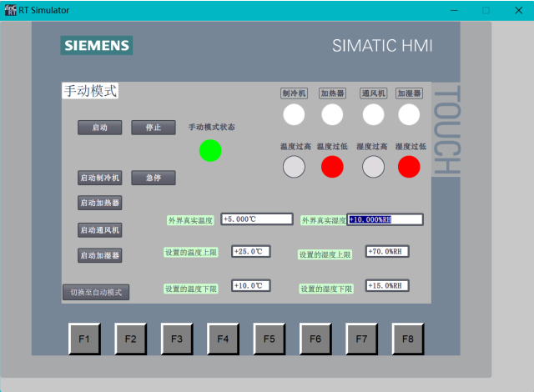The width and height of the screenshot is (534, 392).
Task: Click the red 温度过低 alarm lamp
Action: [x=332, y=167]
